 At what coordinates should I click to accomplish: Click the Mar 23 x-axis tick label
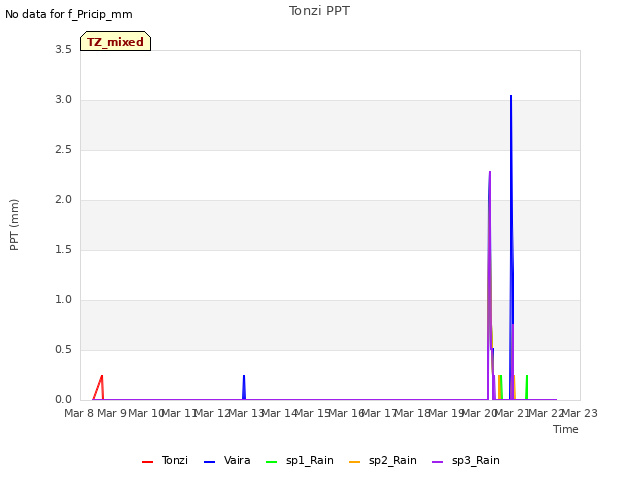(580, 413)
